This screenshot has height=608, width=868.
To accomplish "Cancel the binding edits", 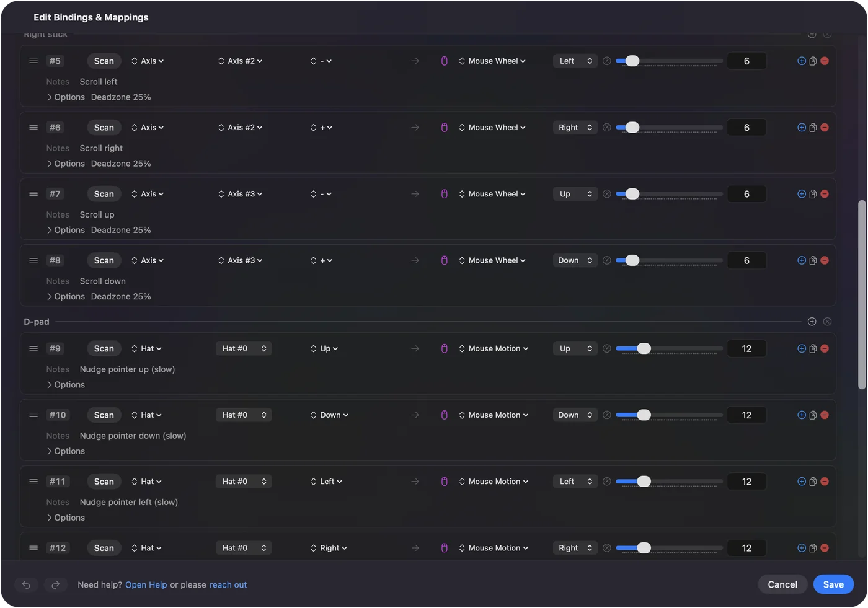I will [x=782, y=584].
